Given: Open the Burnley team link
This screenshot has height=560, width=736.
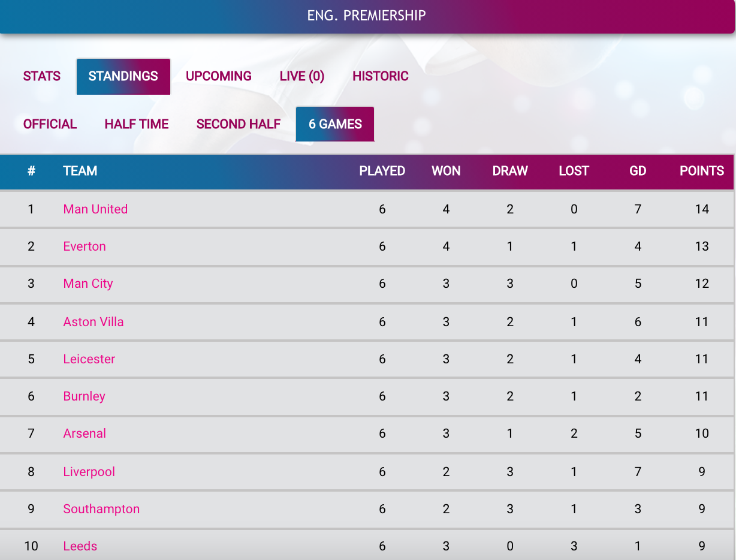Looking at the screenshot, I should coord(85,396).
